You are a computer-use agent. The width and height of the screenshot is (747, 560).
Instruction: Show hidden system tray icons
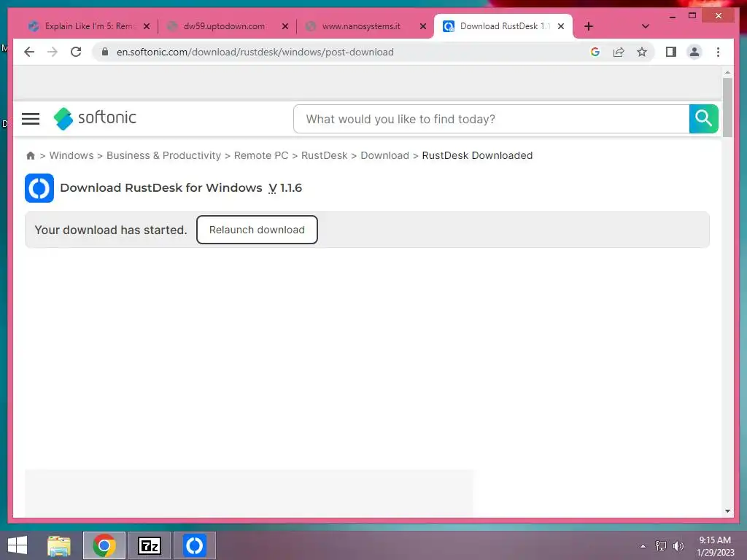click(643, 546)
